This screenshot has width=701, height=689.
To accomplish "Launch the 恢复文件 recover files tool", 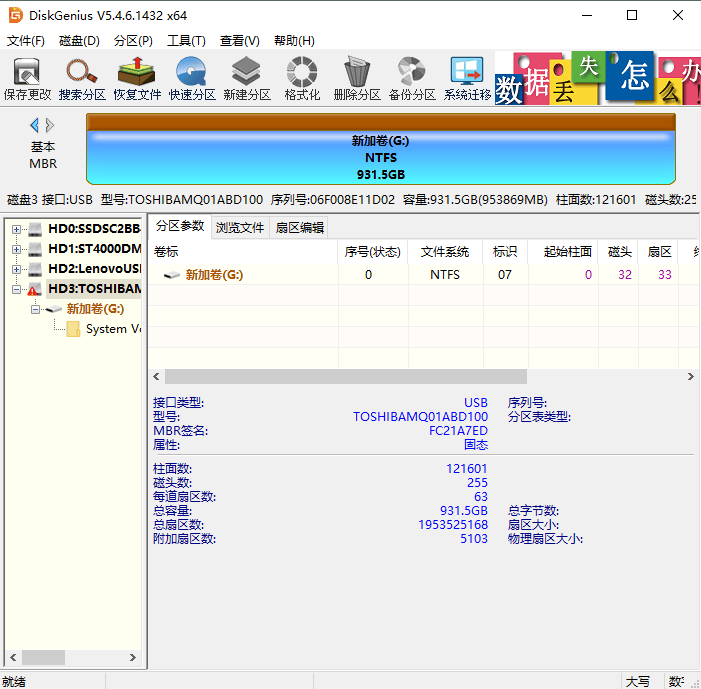I will (x=137, y=79).
